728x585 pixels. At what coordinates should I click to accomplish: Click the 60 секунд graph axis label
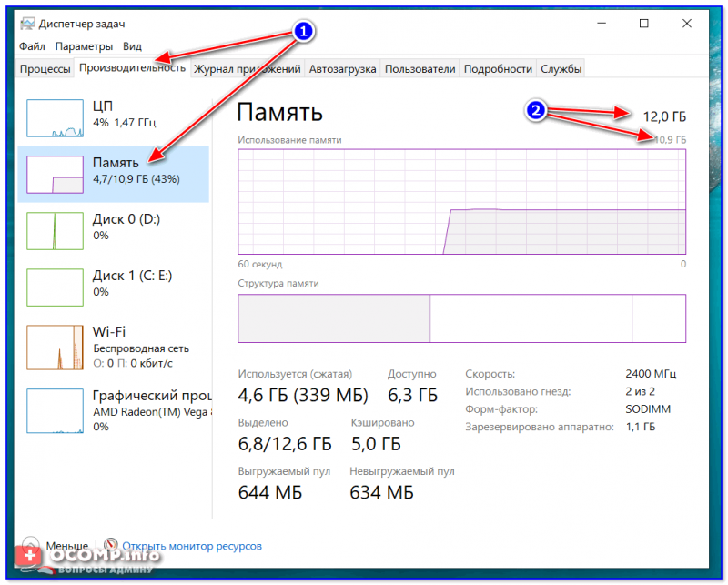pos(260,264)
